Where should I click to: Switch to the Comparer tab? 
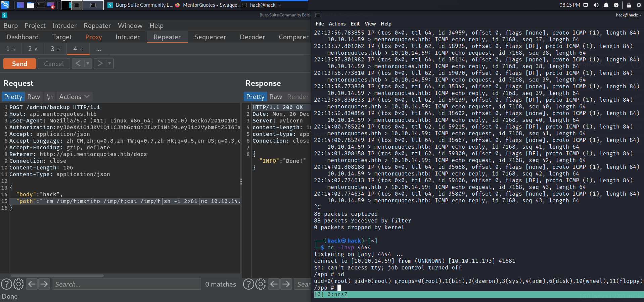pos(293,37)
